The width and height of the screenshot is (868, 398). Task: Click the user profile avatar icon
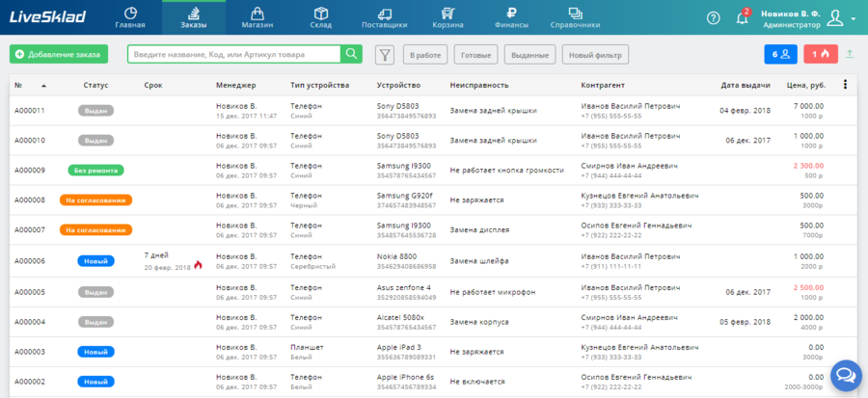(x=834, y=18)
